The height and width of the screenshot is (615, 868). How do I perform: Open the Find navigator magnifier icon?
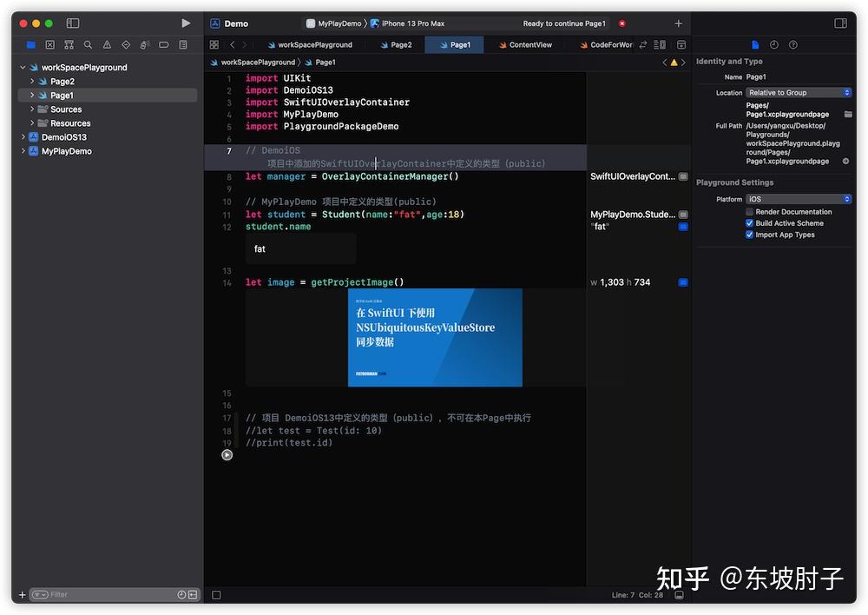88,45
